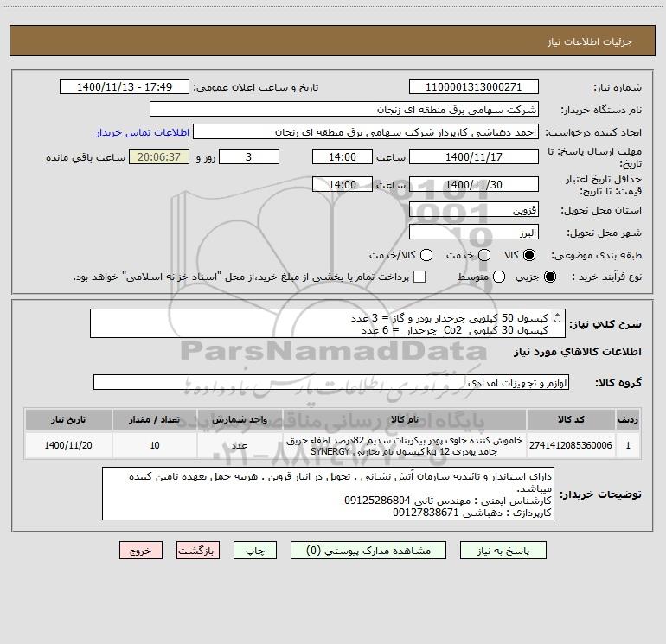This screenshot has width=666, height=644.
Task: Click the row number cell 1
Action: coord(628,445)
